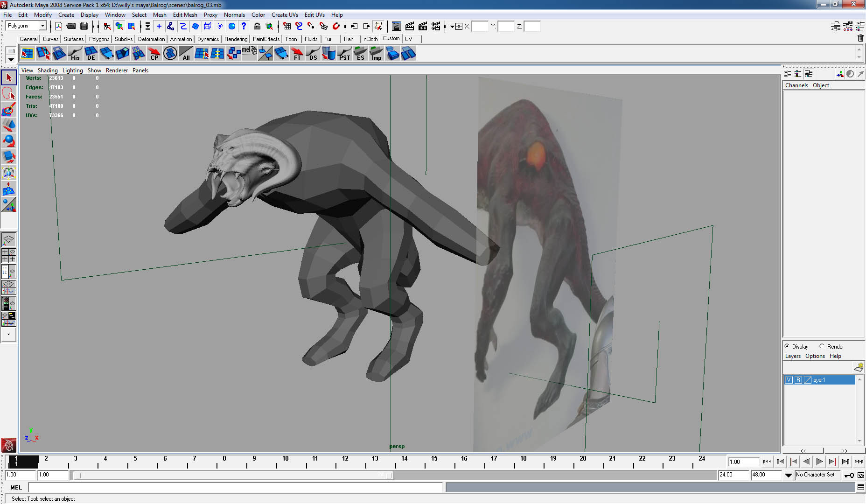Toggle the V visibility box of layer1
Image resolution: width=866 pixels, height=504 pixels.
point(789,380)
